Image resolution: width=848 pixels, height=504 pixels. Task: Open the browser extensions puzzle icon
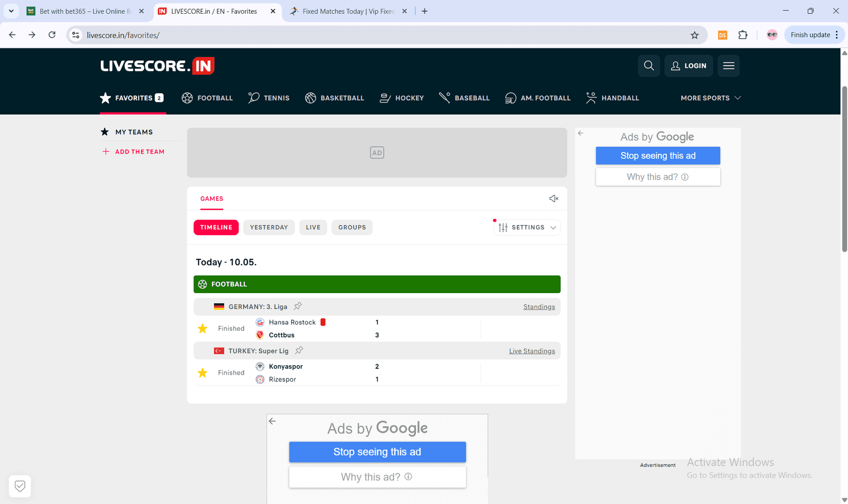743,35
